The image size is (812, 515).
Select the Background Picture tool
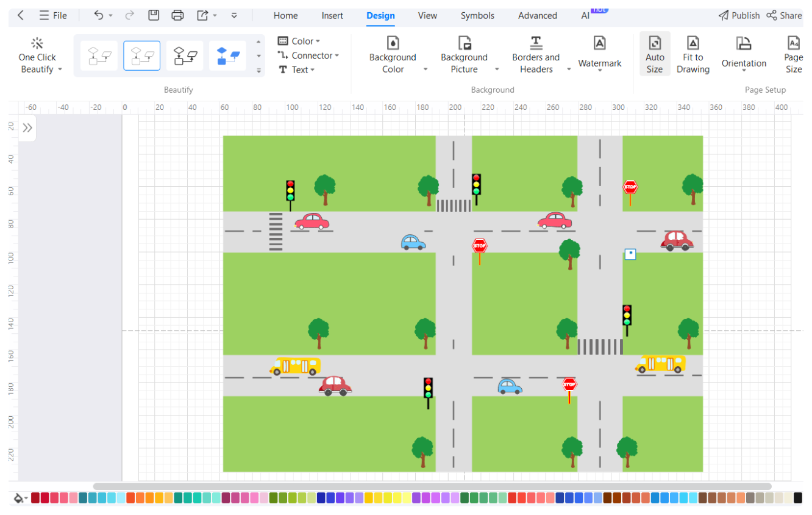pyautogui.click(x=464, y=54)
